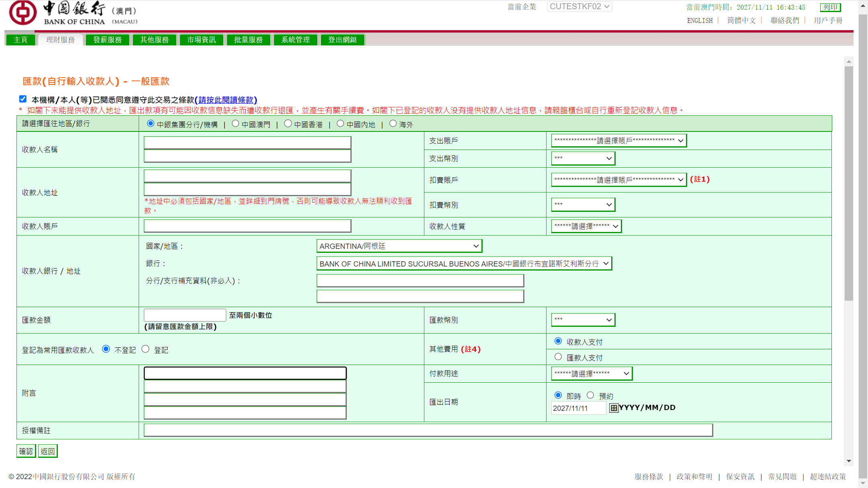Uncheck the terms agreement checkbox
Viewport: 868px width, 488px height.
(23, 99)
